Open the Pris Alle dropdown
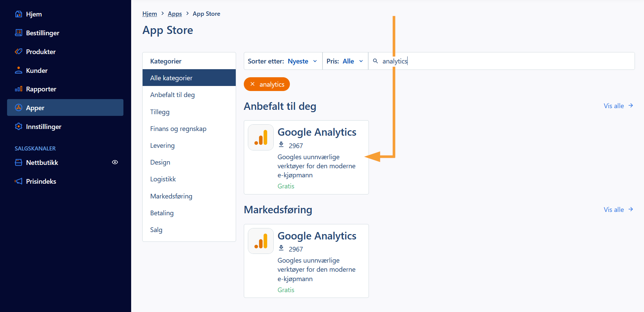This screenshot has height=312, width=644. (345, 61)
